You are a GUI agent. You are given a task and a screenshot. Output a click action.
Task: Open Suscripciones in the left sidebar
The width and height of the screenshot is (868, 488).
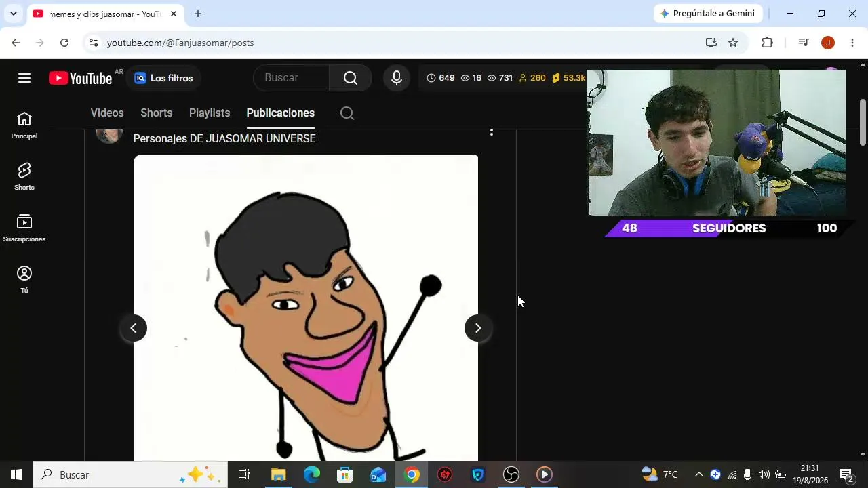pos(24,229)
